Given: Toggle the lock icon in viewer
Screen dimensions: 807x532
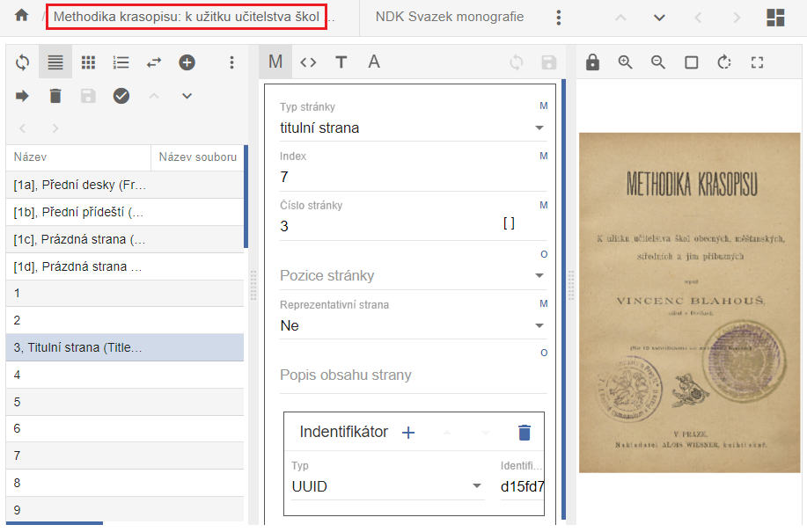Looking at the screenshot, I should pos(593,62).
